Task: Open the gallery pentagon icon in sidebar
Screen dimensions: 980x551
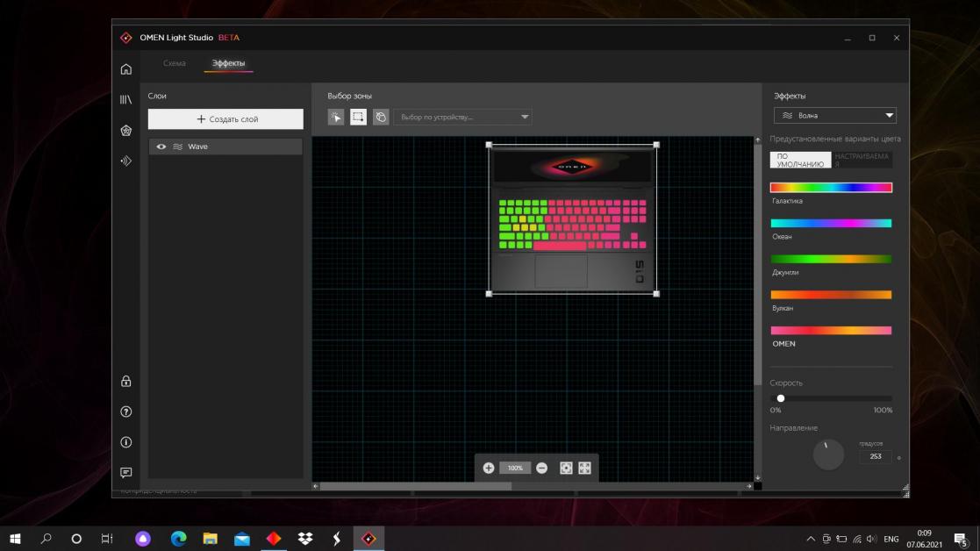Action: click(126, 130)
